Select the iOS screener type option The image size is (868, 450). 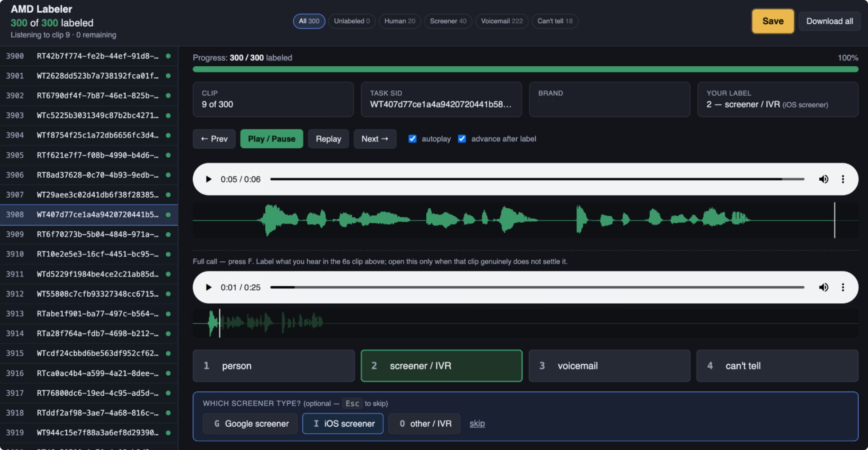tap(343, 423)
